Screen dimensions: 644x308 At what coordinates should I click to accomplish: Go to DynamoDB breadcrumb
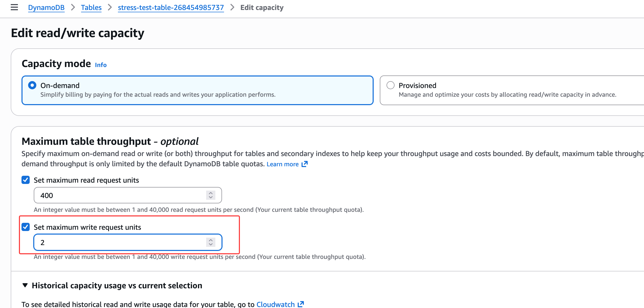click(46, 8)
